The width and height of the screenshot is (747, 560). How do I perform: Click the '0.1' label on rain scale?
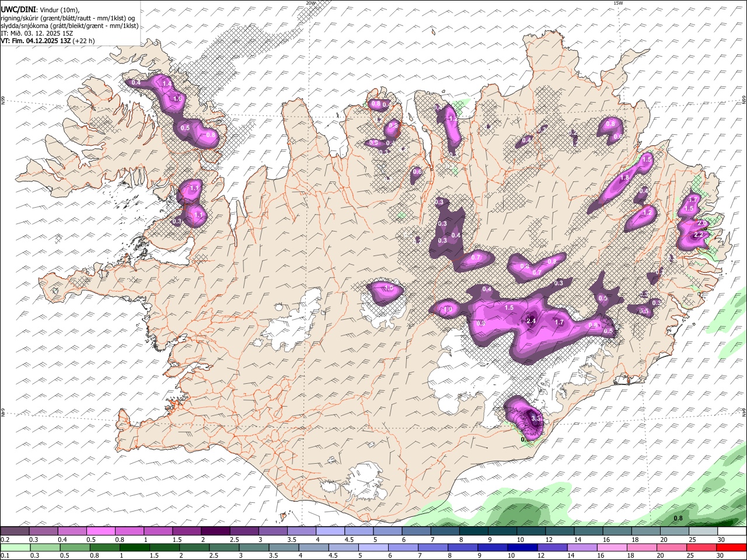(5, 555)
